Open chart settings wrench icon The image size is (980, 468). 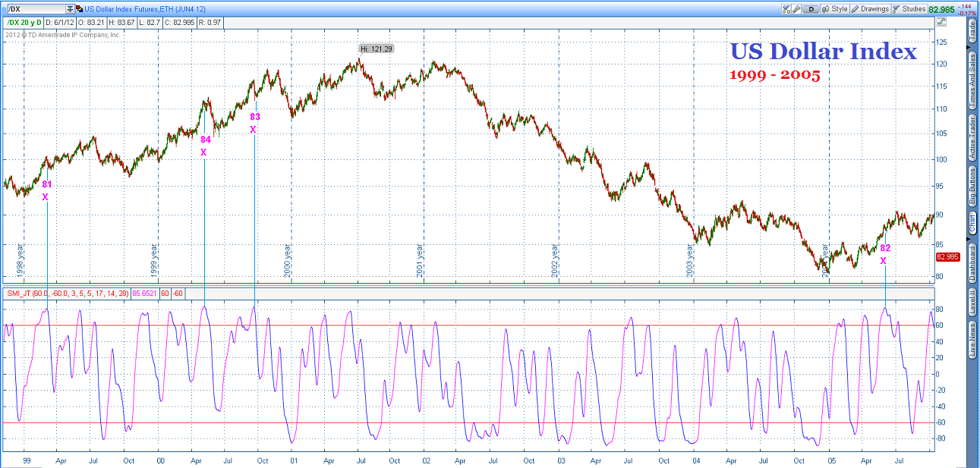click(x=796, y=9)
